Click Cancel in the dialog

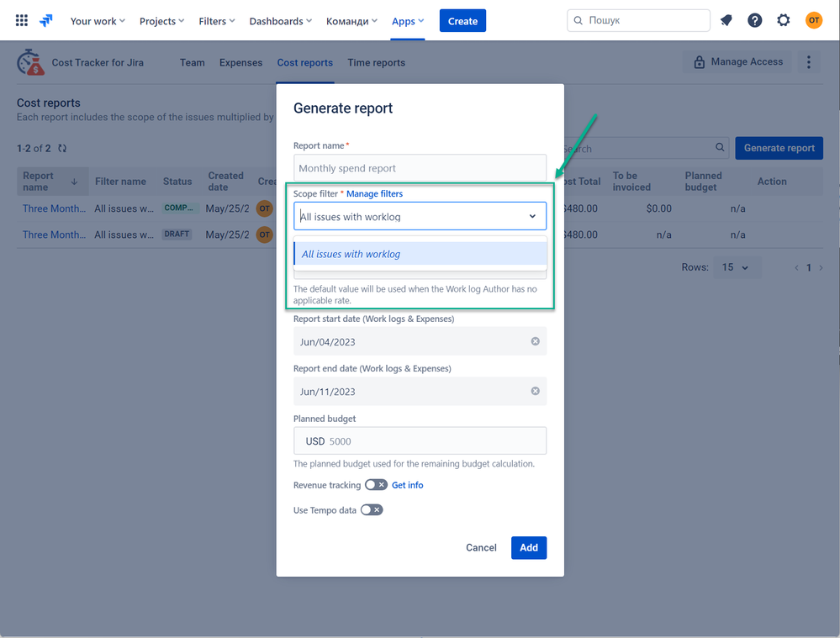click(481, 547)
